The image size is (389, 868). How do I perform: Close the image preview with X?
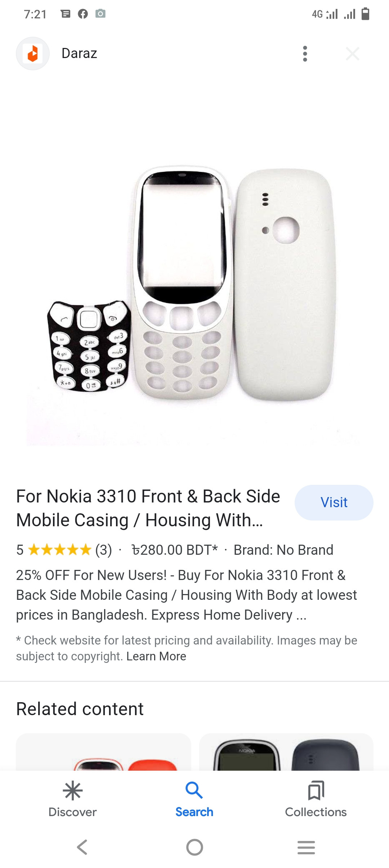pyautogui.click(x=352, y=54)
